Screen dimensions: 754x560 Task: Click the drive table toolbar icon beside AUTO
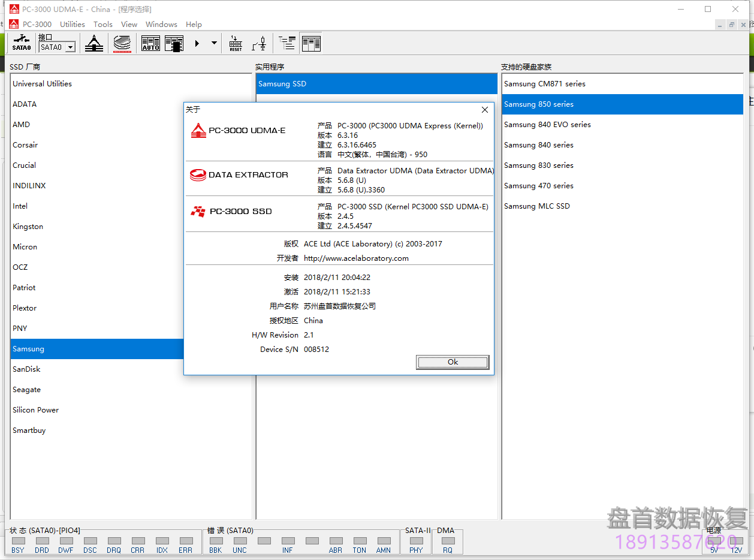click(x=174, y=43)
